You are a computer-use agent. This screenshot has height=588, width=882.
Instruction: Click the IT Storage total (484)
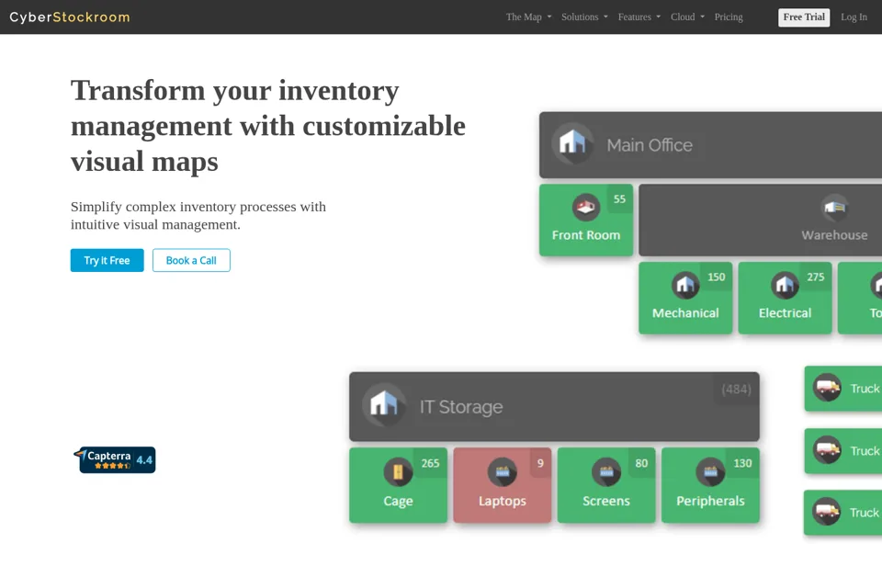736,390
